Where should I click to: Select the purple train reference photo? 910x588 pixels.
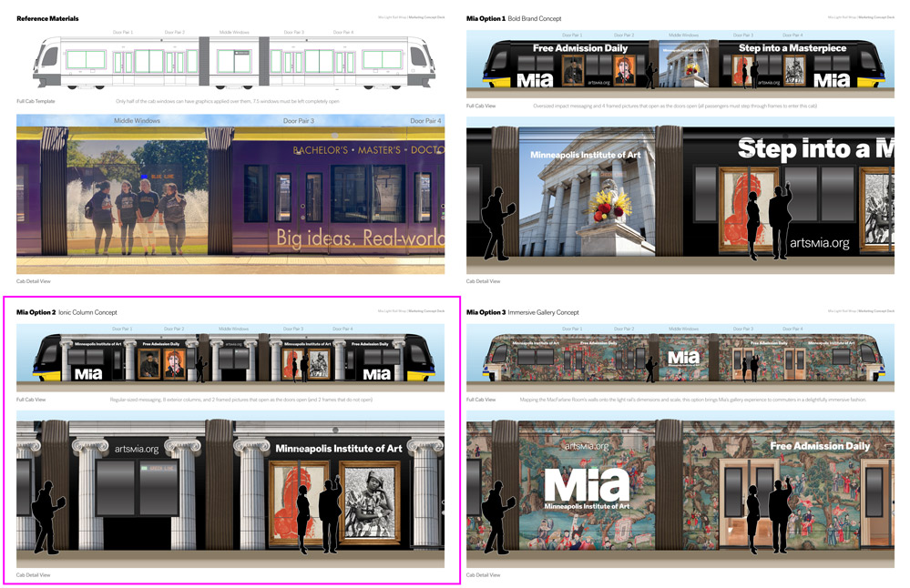(x=230, y=194)
